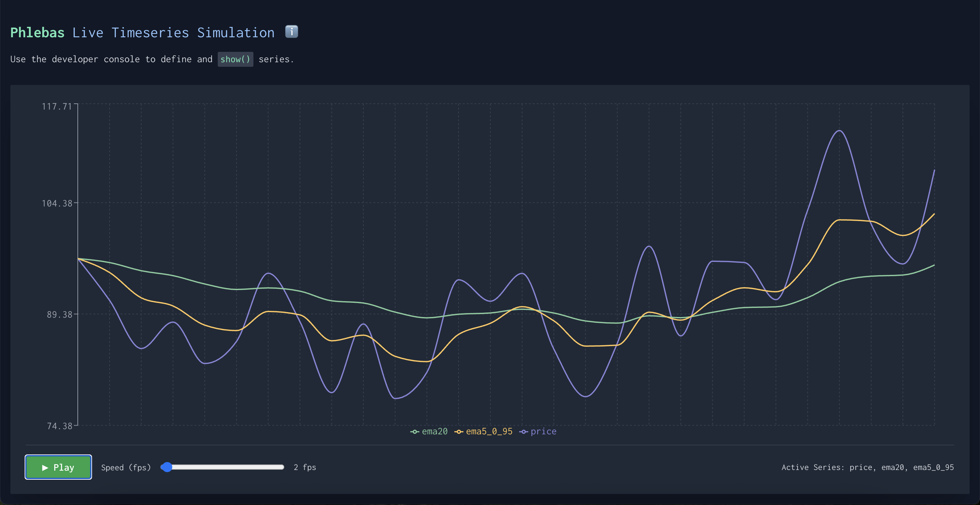
Task: Click the show() code badge
Action: [x=236, y=59]
